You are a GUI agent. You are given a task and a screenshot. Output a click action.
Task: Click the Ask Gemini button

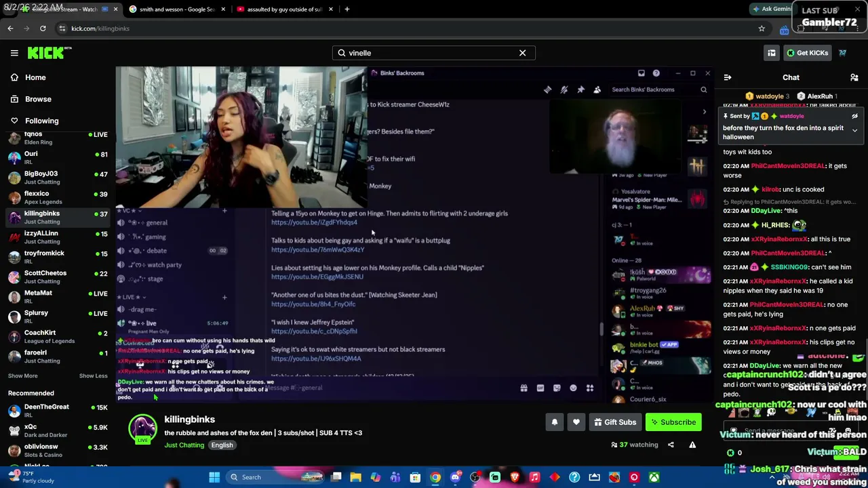[x=772, y=9]
